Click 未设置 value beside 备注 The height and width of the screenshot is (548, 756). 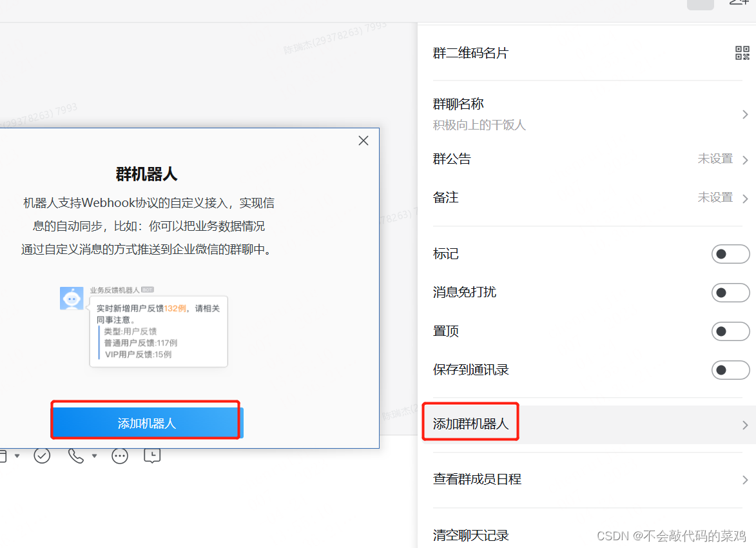tap(715, 197)
